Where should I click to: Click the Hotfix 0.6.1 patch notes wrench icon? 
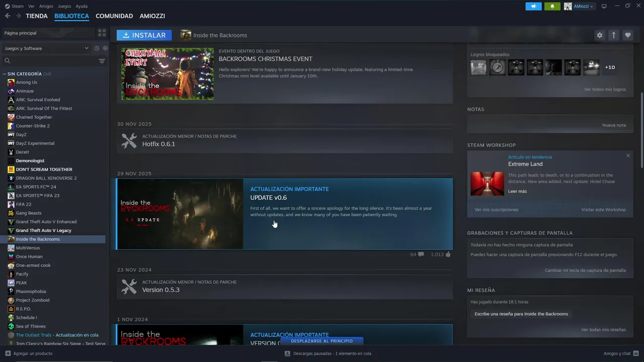tap(129, 141)
